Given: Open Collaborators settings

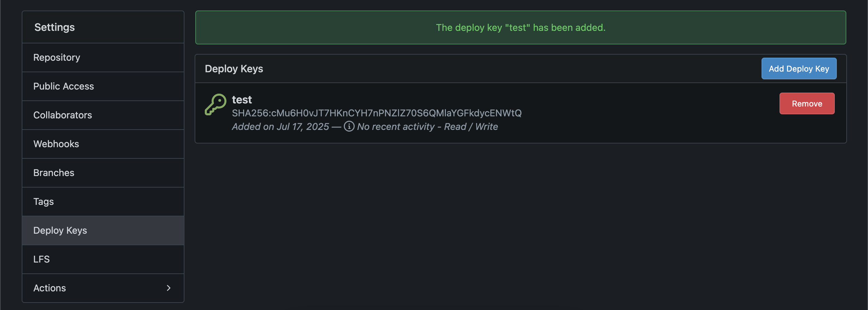Looking at the screenshot, I should tap(62, 115).
